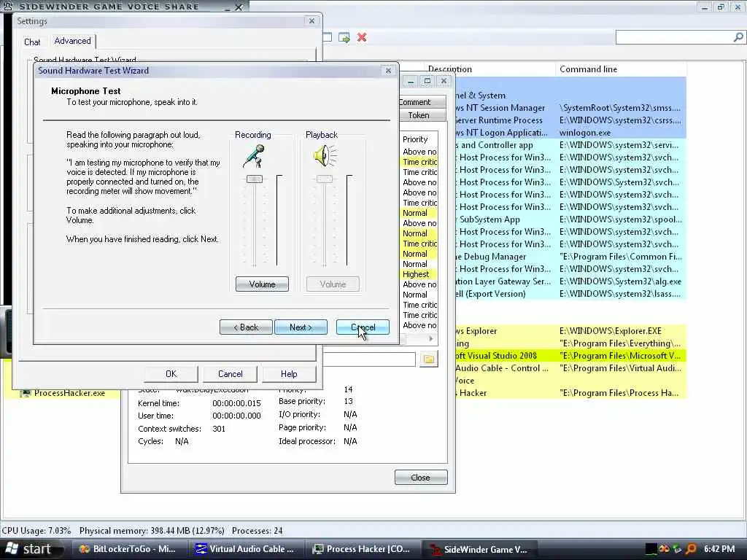The image size is (747, 560).
Task: Click the Process Hacker graph tray icon
Action: (651, 548)
